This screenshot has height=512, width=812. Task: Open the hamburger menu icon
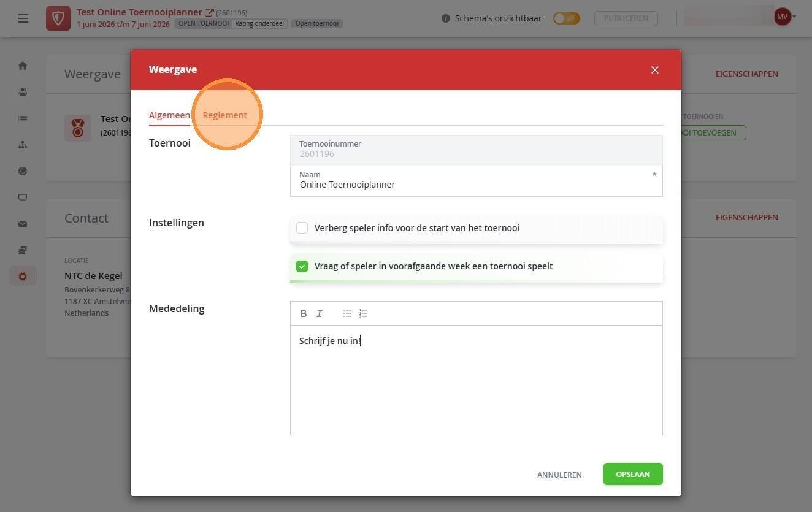pos(23,18)
